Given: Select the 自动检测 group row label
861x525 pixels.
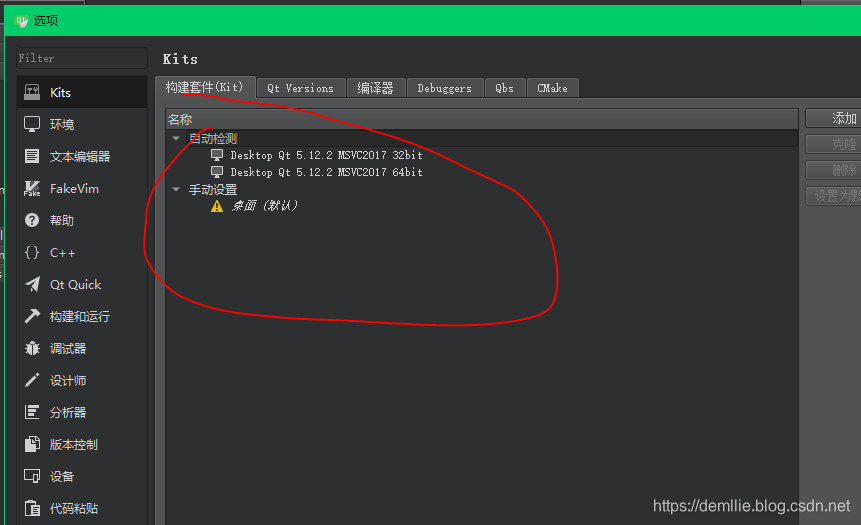Looking at the screenshot, I should pos(213,138).
